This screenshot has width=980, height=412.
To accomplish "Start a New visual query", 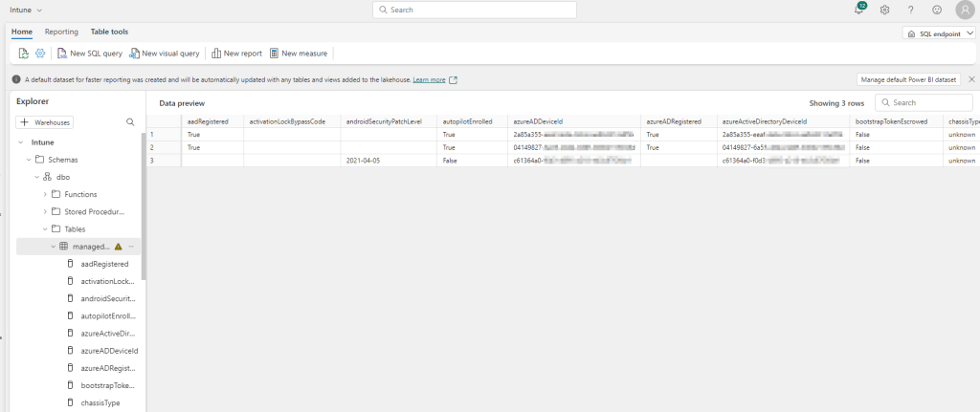I will (165, 54).
